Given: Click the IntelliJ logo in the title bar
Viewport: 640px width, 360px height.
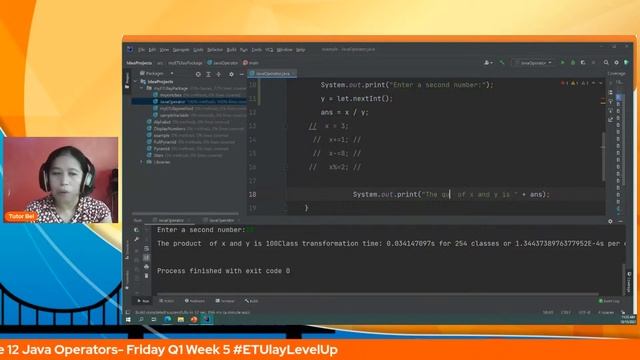Looking at the screenshot, I should pos(130,49).
